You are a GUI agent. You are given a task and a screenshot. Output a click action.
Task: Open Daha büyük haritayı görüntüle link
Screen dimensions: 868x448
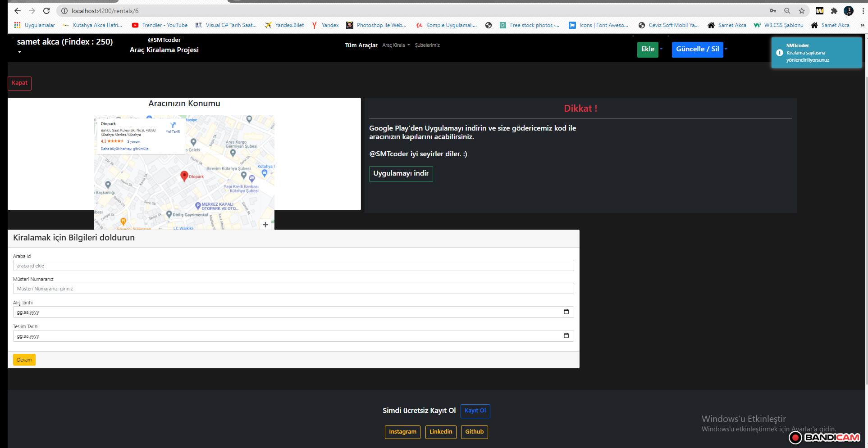pyautogui.click(x=124, y=148)
